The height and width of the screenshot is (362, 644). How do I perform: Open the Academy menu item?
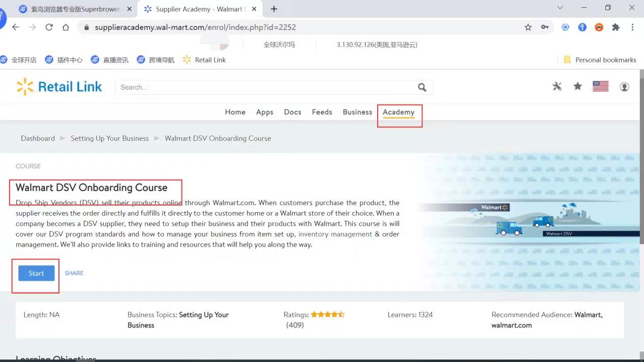[398, 112]
